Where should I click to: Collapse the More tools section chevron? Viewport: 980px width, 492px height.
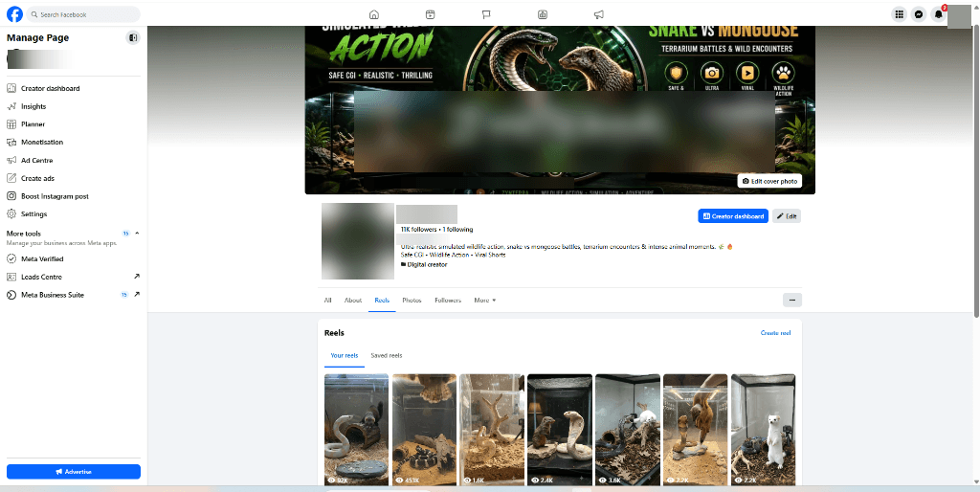coord(137,234)
